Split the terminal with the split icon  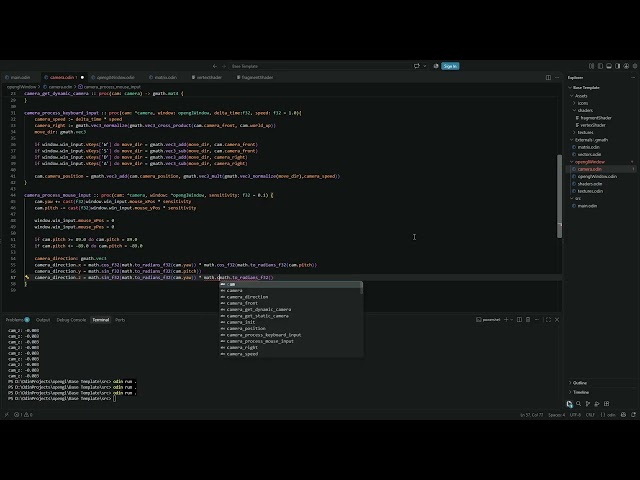519,320
